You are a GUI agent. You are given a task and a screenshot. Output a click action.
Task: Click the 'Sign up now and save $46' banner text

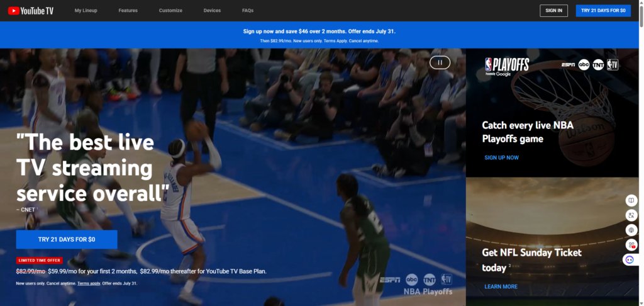click(x=319, y=31)
